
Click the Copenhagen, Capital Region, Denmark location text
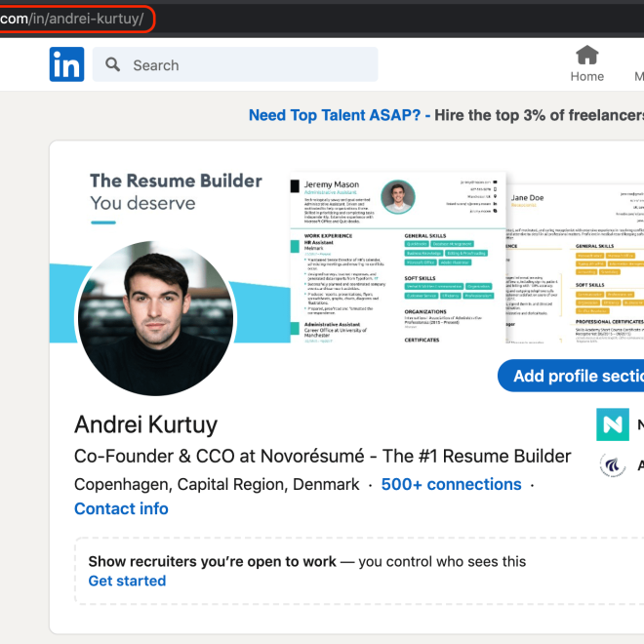pyautogui.click(x=217, y=485)
